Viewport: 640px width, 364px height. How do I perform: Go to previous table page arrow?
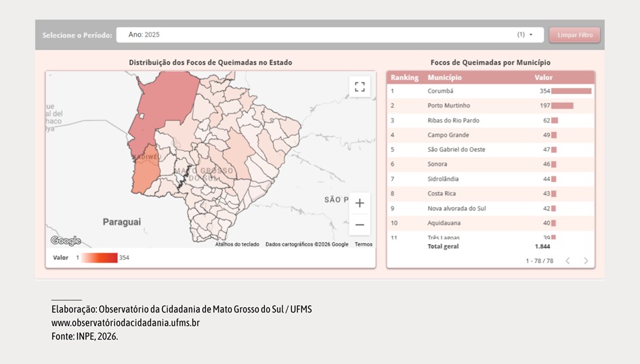click(x=568, y=261)
